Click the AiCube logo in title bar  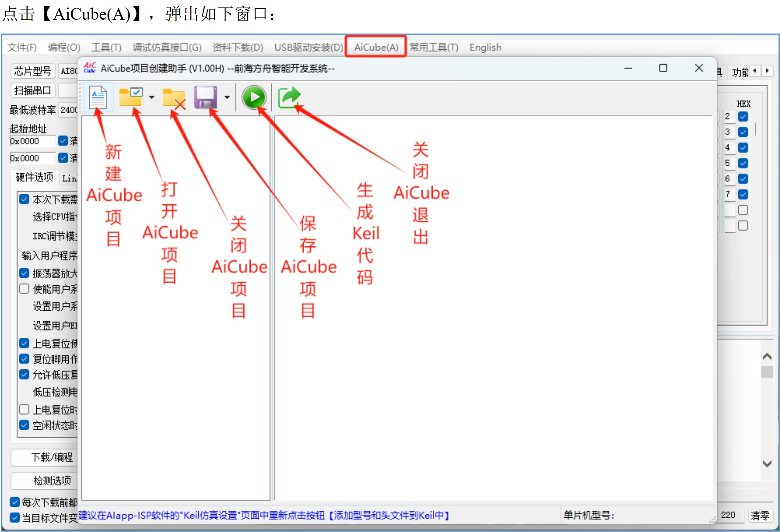point(90,68)
